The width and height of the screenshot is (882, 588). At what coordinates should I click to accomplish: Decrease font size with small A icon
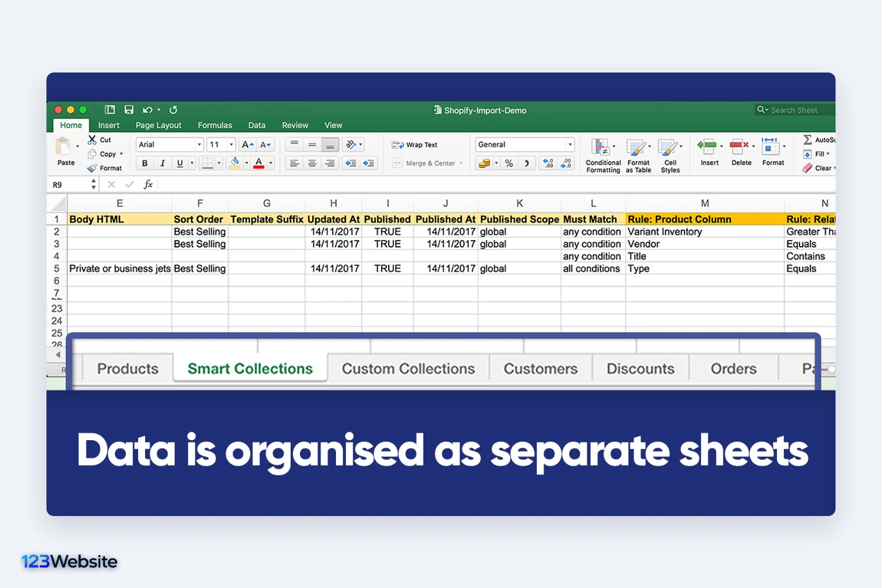point(265,145)
